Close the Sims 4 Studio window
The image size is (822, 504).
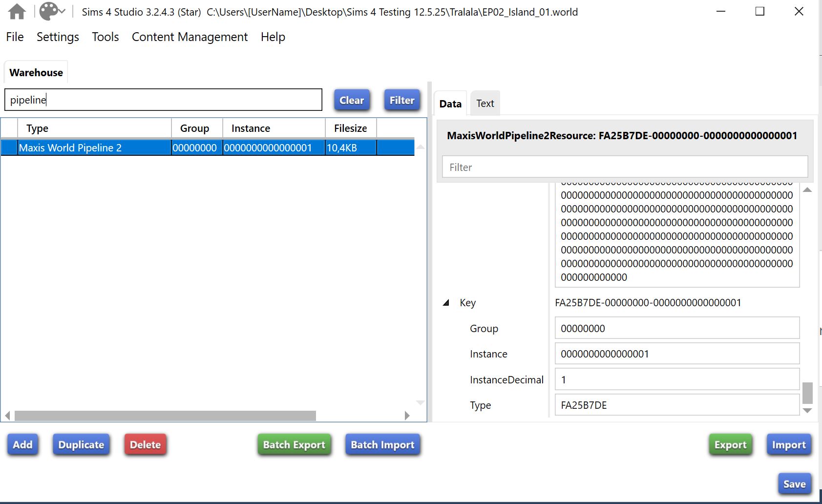tap(799, 11)
